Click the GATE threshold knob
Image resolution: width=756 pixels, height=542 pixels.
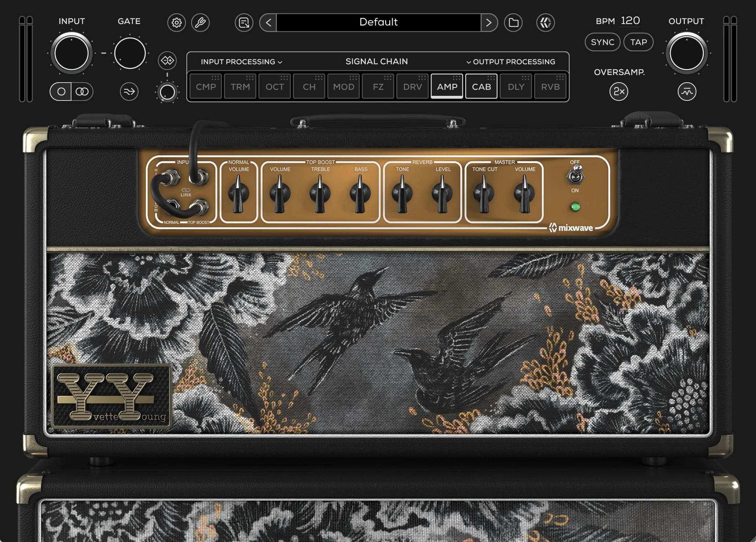point(130,53)
